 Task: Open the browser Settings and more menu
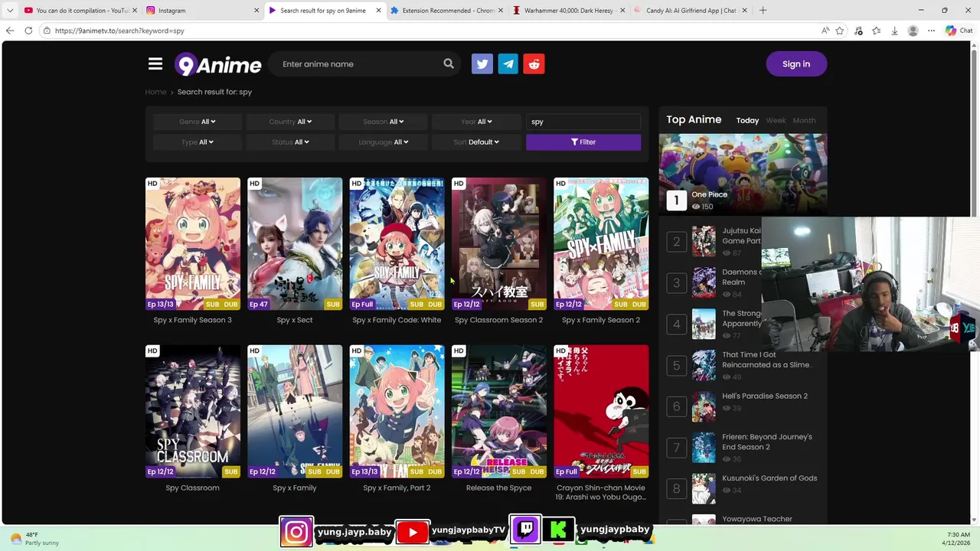[931, 31]
